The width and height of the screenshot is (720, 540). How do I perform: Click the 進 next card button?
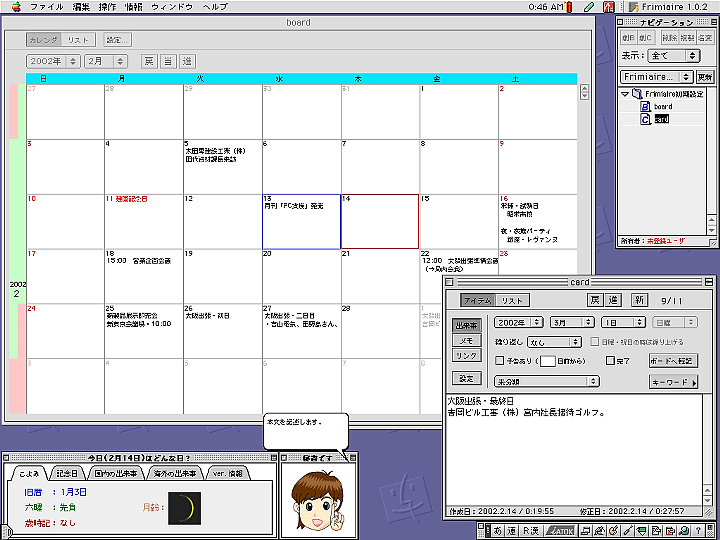613,301
